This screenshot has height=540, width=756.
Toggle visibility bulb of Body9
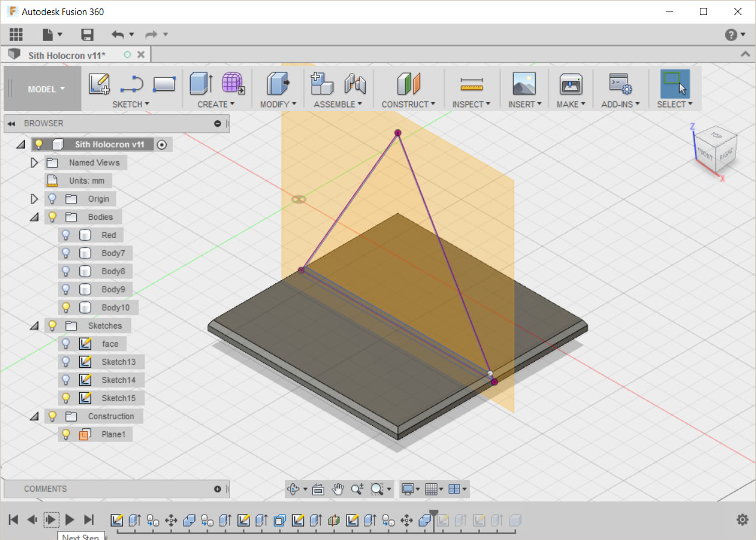[x=66, y=289]
